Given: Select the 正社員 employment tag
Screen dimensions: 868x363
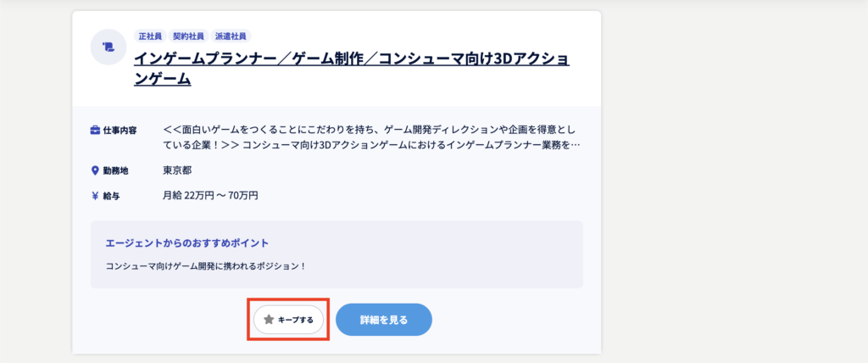Looking at the screenshot, I should click(150, 36).
